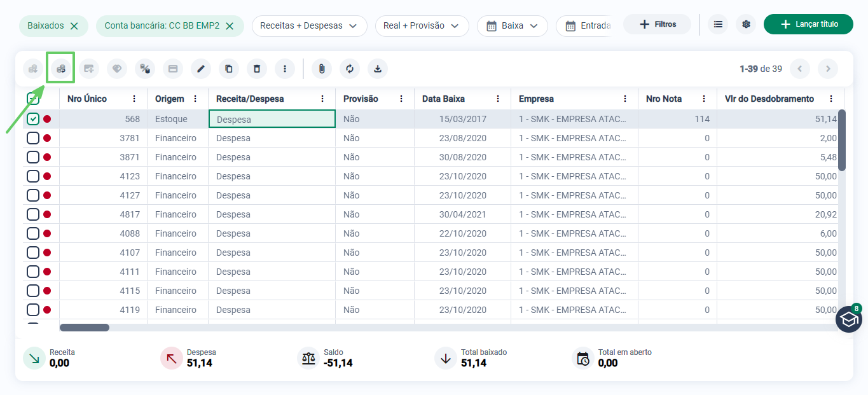This screenshot has width=868, height=395.
Task: Sort by the Vlr do Desdobramento header
Action: pos(769,99)
